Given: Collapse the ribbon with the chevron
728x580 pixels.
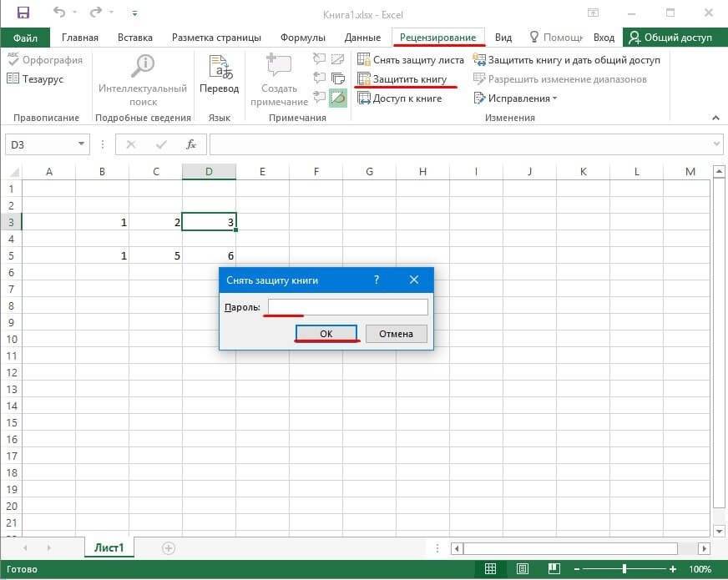Looking at the screenshot, I should click(715, 118).
